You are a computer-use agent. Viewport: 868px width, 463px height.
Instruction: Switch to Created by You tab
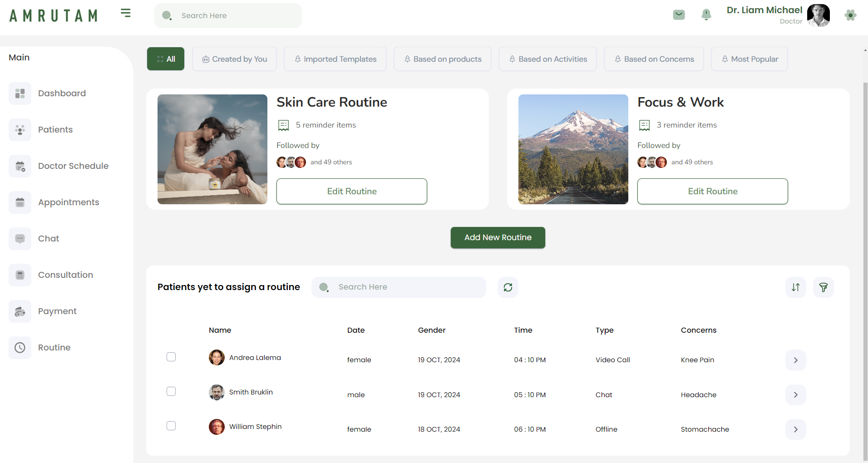pos(234,59)
